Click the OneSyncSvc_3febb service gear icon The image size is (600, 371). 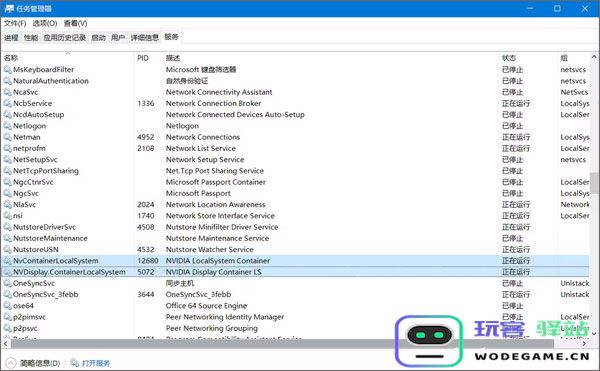pos(7,295)
